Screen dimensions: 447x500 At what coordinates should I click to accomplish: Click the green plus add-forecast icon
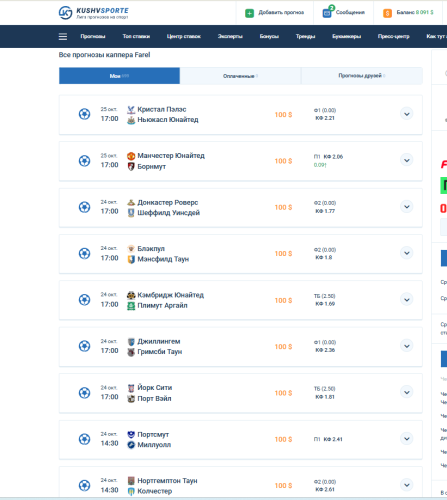click(249, 13)
